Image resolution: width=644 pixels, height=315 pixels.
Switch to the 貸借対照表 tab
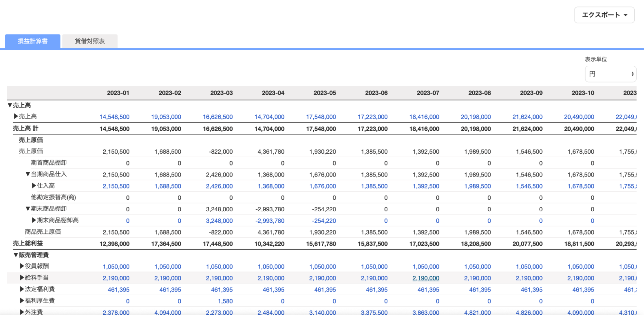(90, 41)
